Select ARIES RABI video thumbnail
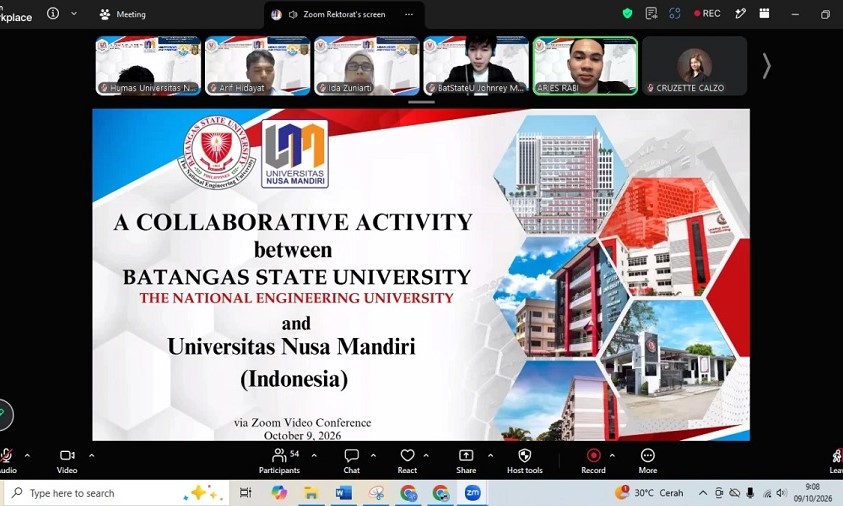Viewport: 843px width, 506px height. pyautogui.click(x=585, y=66)
